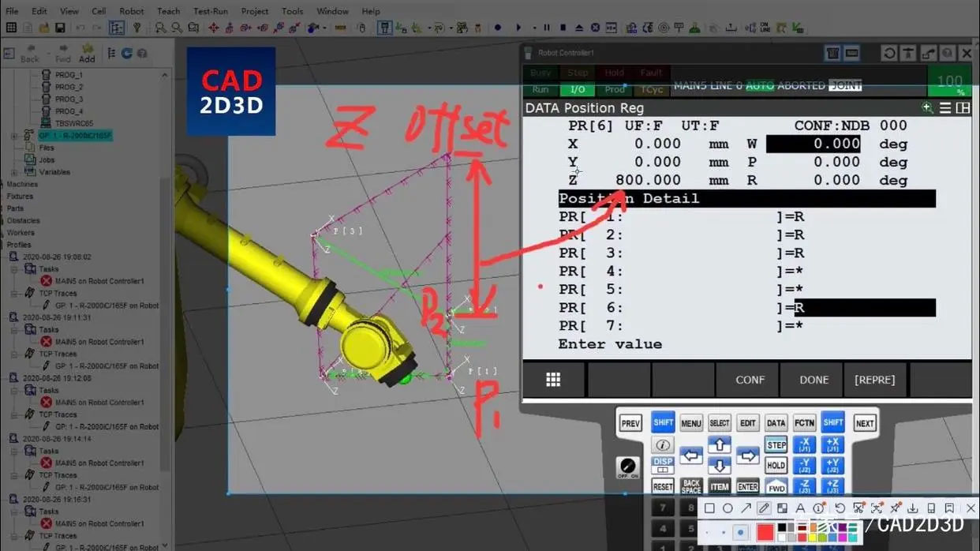Image resolution: width=980 pixels, height=551 pixels.
Task: Click the red four-arrow pan view icon
Action: tap(214, 28)
